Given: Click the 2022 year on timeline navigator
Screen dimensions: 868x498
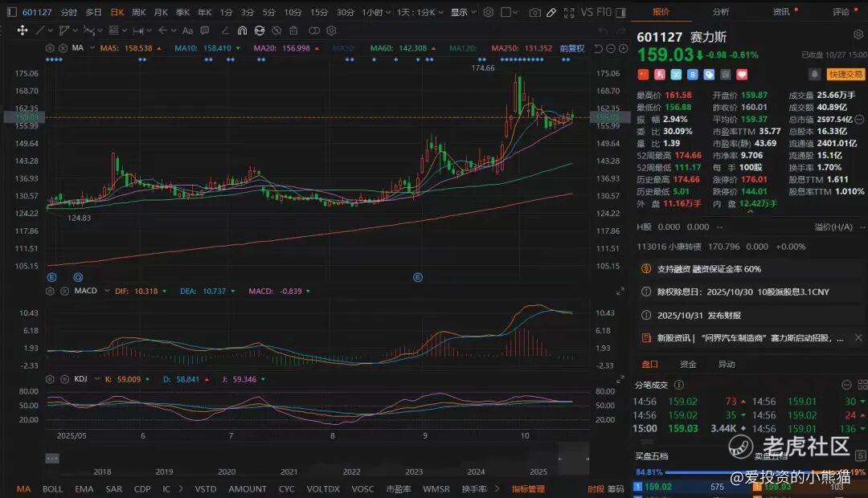Looking at the screenshot, I should click(351, 472).
